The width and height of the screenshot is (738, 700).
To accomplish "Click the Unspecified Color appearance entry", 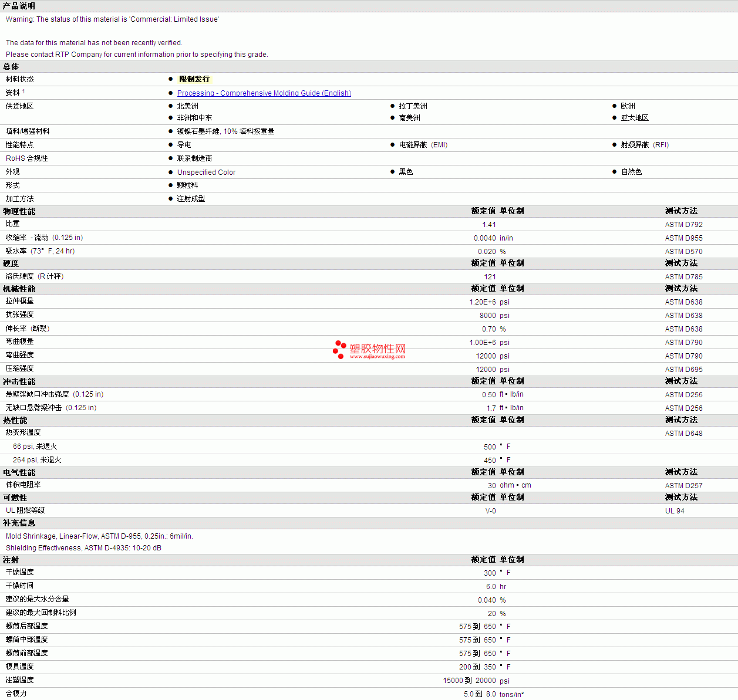I will point(207,173).
